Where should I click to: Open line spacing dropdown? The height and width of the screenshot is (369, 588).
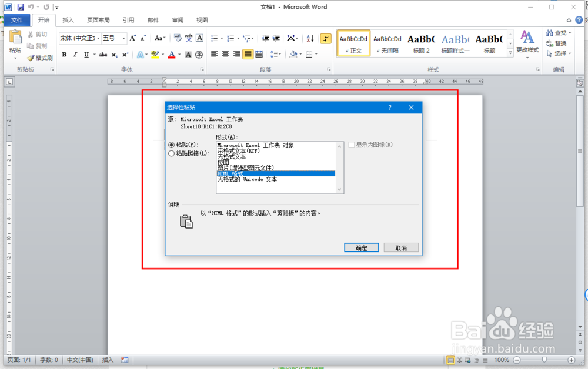pyautogui.click(x=276, y=54)
